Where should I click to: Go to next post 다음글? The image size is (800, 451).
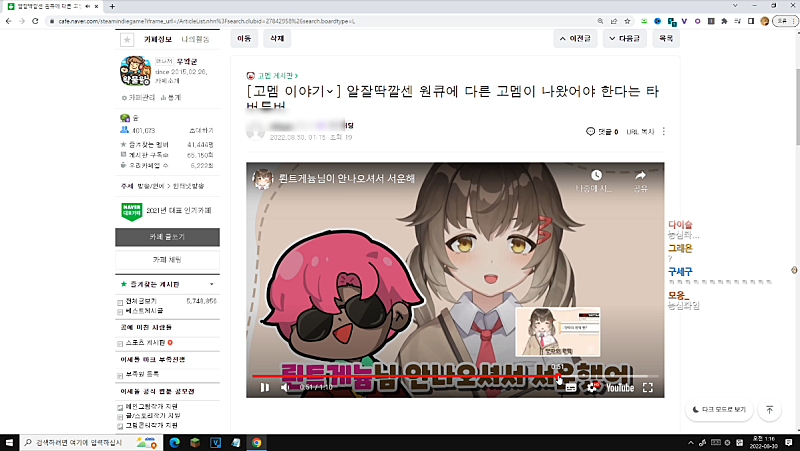(x=624, y=38)
